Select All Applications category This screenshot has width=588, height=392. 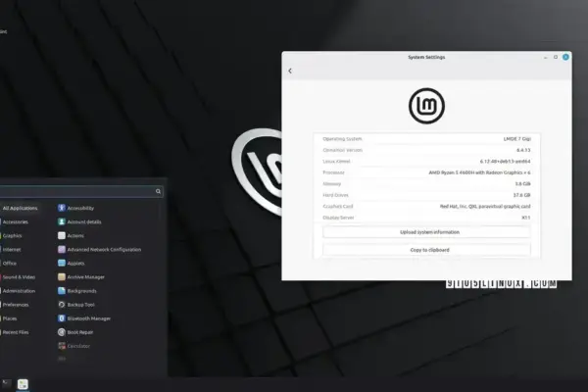(x=20, y=208)
